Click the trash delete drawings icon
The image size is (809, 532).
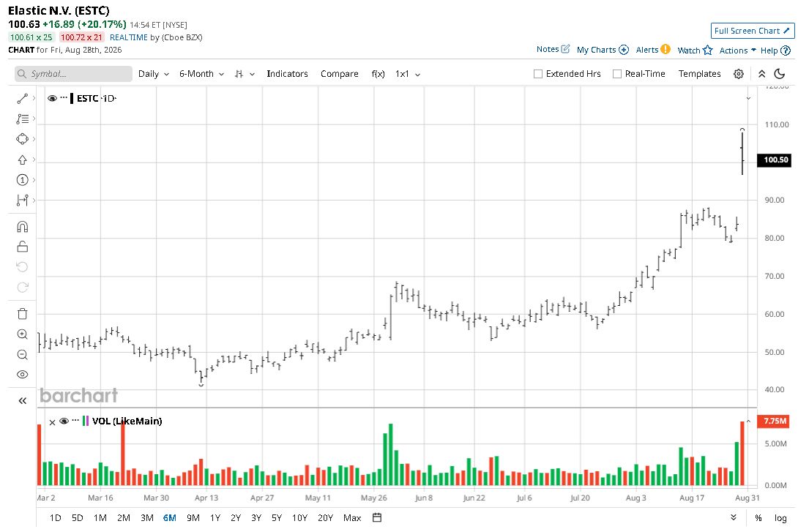point(22,314)
